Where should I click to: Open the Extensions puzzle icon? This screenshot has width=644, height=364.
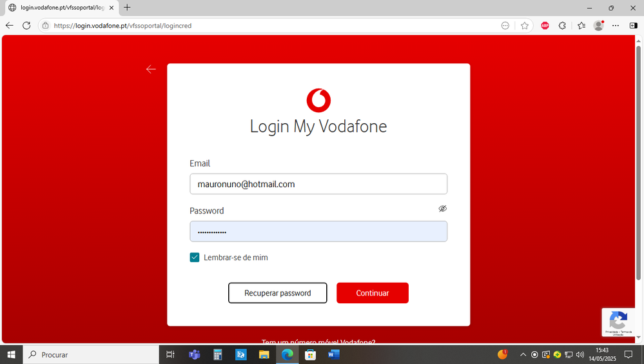tap(562, 26)
